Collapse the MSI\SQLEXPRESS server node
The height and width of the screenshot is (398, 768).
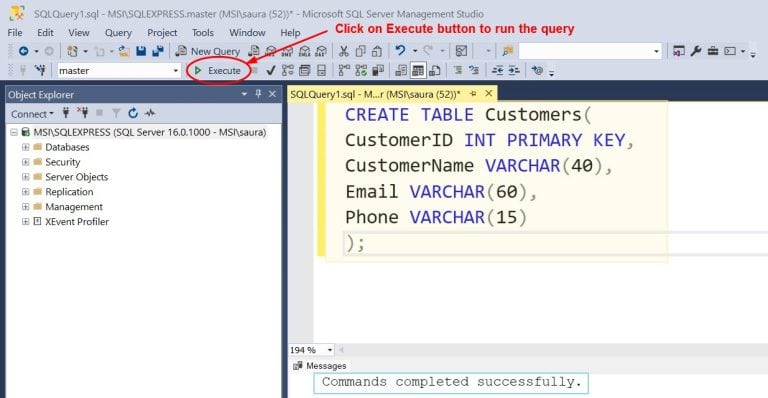point(14,132)
